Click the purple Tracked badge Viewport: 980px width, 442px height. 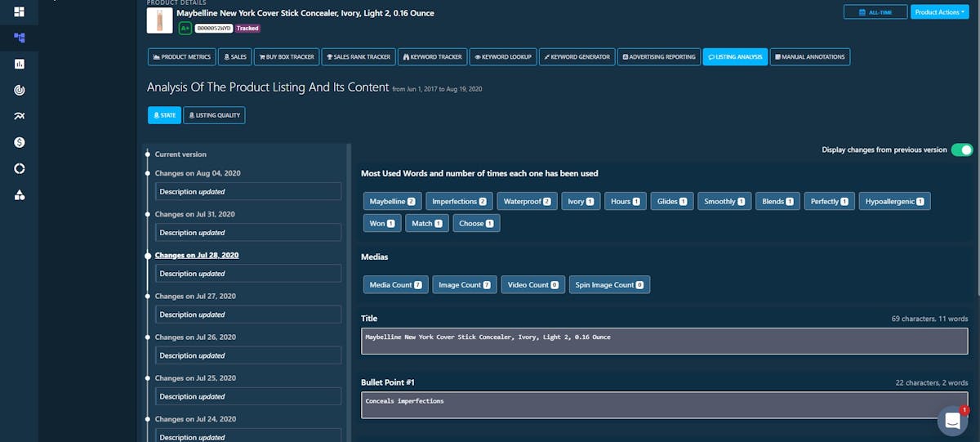[x=248, y=28]
